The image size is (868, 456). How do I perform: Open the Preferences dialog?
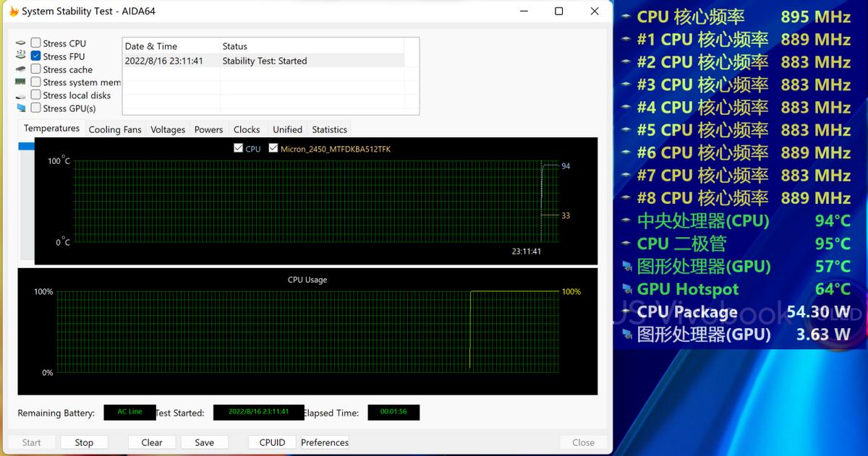324,442
